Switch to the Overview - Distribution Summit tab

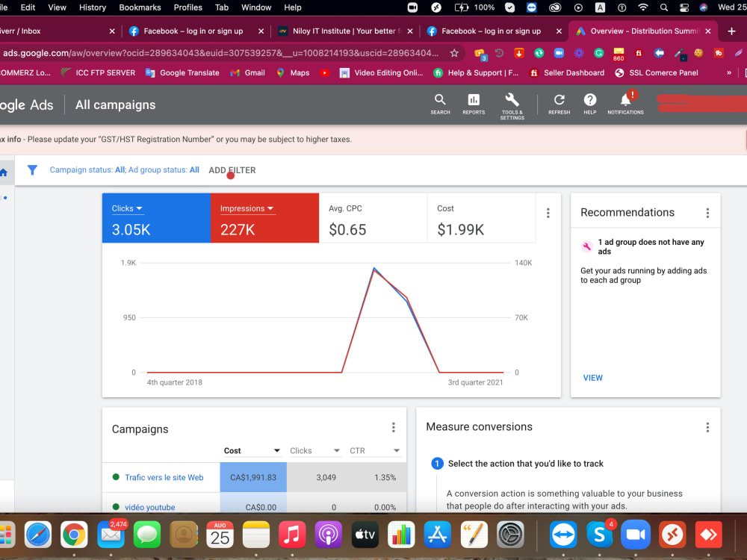pos(643,31)
